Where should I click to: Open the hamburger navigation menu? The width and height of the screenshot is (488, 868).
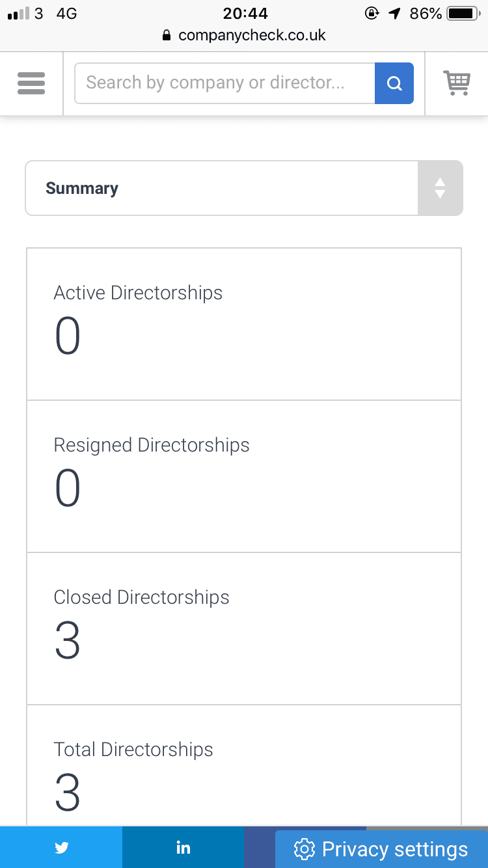click(31, 83)
